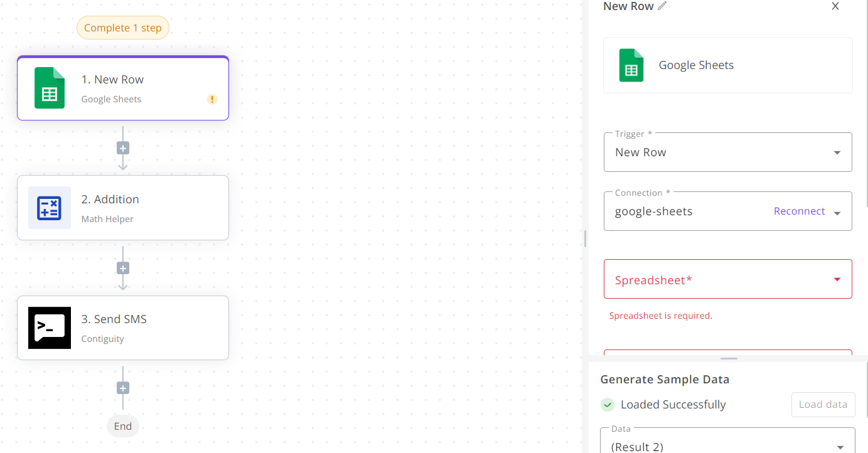
Task: Click the green Loaded Successfully checkmark icon
Action: point(608,405)
